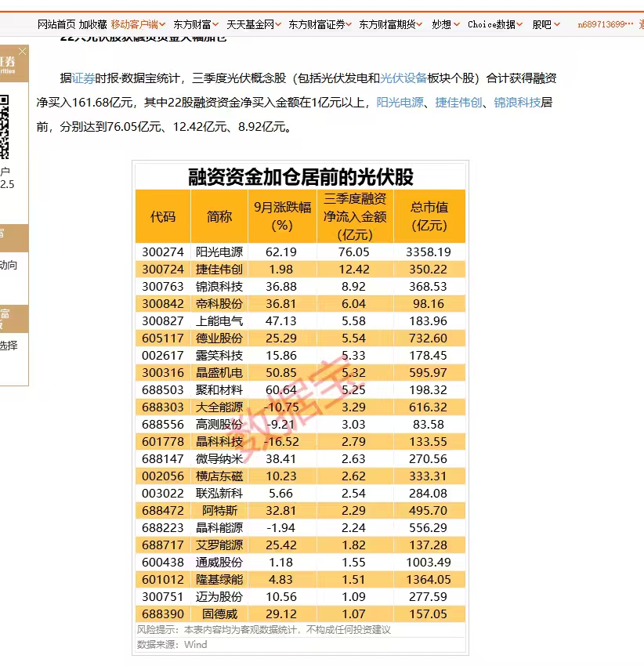Click 晶盛机电 row name

pos(219,372)
